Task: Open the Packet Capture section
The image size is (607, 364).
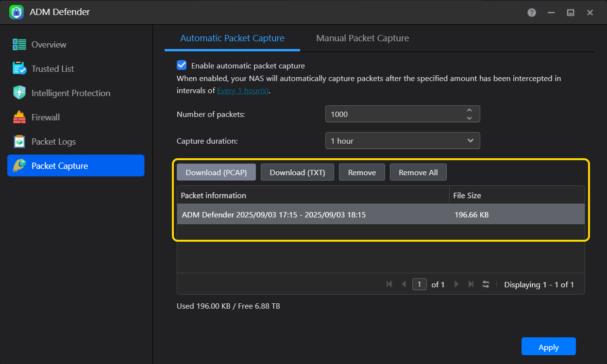Action: coord(76,166)
